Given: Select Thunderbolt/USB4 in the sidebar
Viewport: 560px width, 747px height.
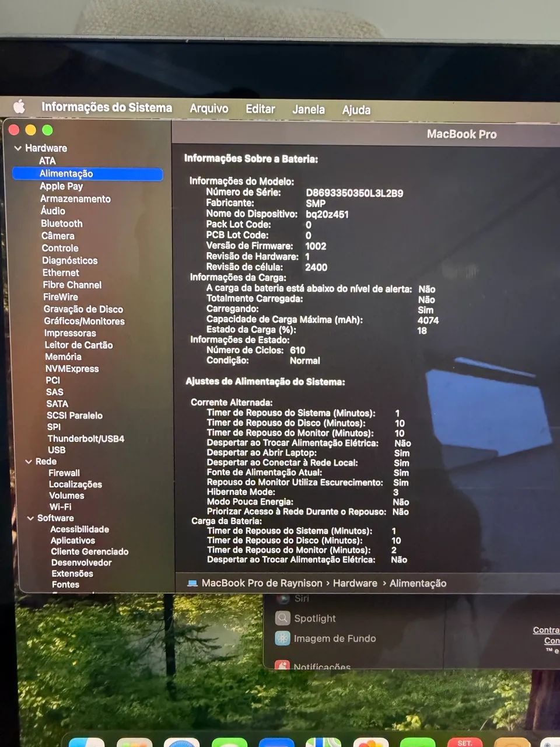Looking at the screenshot, I should (86, 439).
